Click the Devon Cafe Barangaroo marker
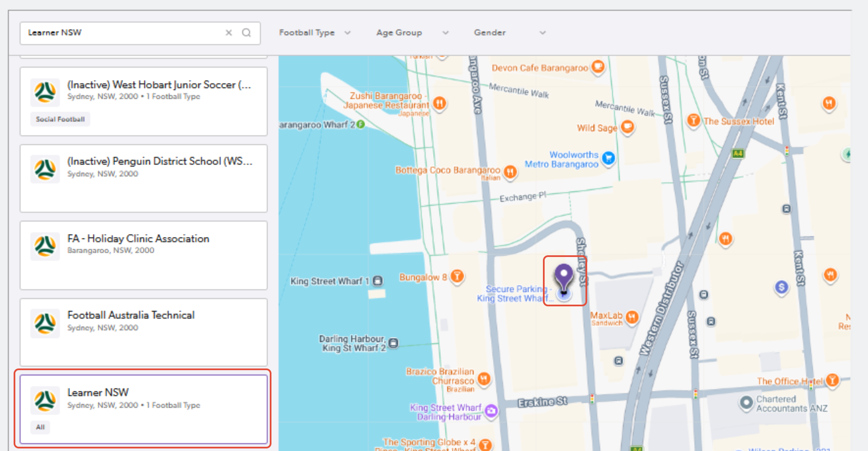868x451 pixels. [x=598, y=67]
